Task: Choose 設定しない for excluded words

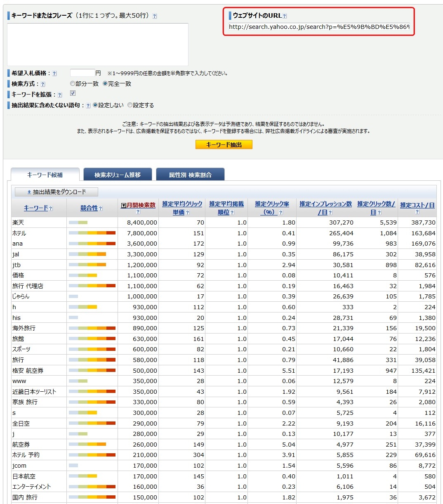Action: [x=95, y=105]
